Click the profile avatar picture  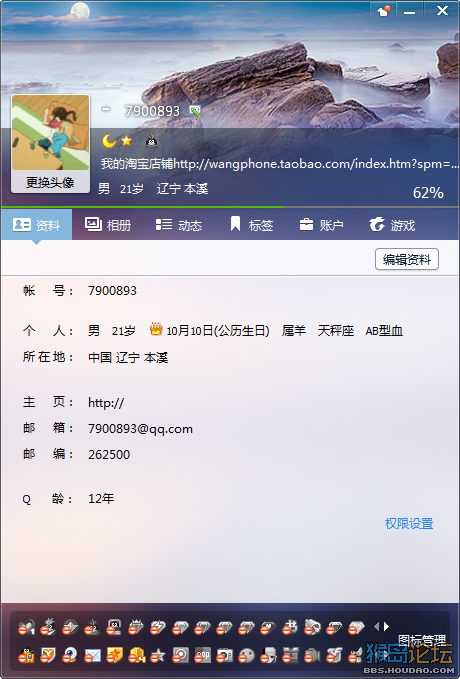[x=50, y=133]
